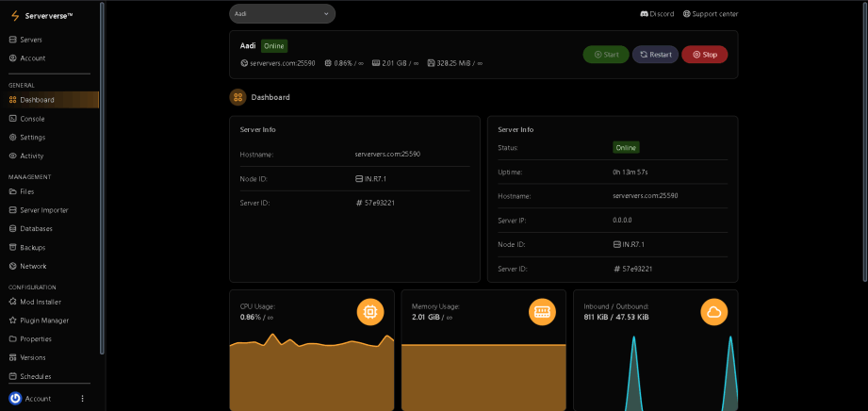Restart the server
The width and height of the screenshot is (868, 411).
[655, 55]
